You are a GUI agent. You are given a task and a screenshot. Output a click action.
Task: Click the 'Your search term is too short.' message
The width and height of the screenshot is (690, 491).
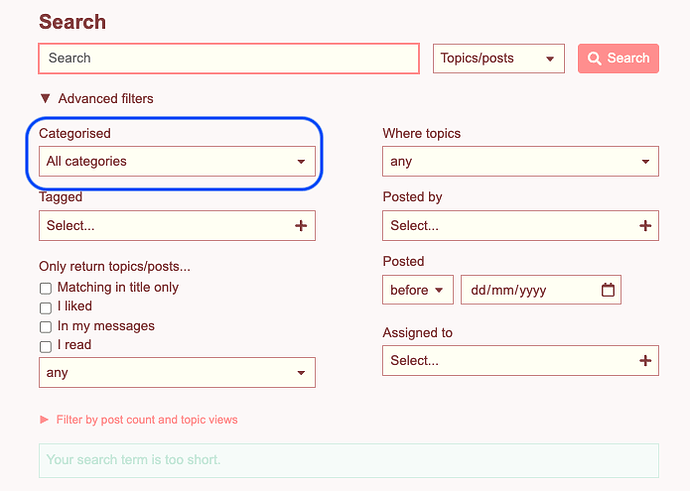tap(349, 460)
